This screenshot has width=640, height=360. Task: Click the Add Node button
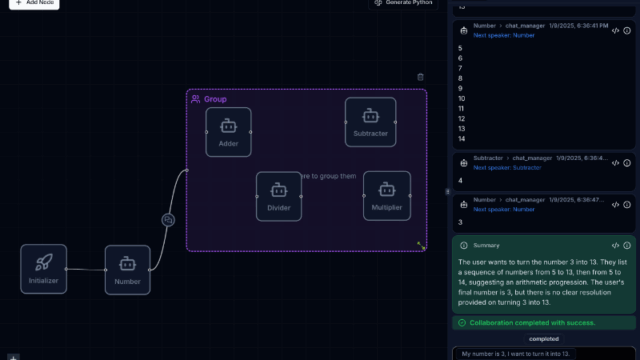(x=34, y=3)
